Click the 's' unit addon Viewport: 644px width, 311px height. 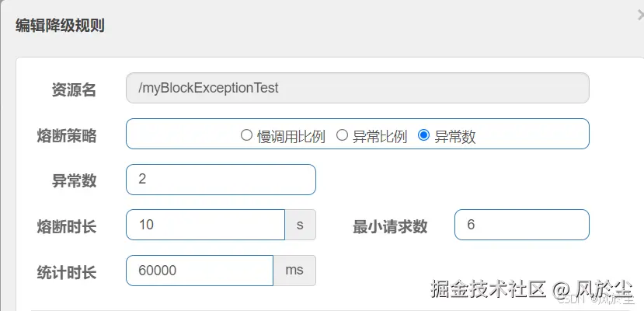pos(300,225)
